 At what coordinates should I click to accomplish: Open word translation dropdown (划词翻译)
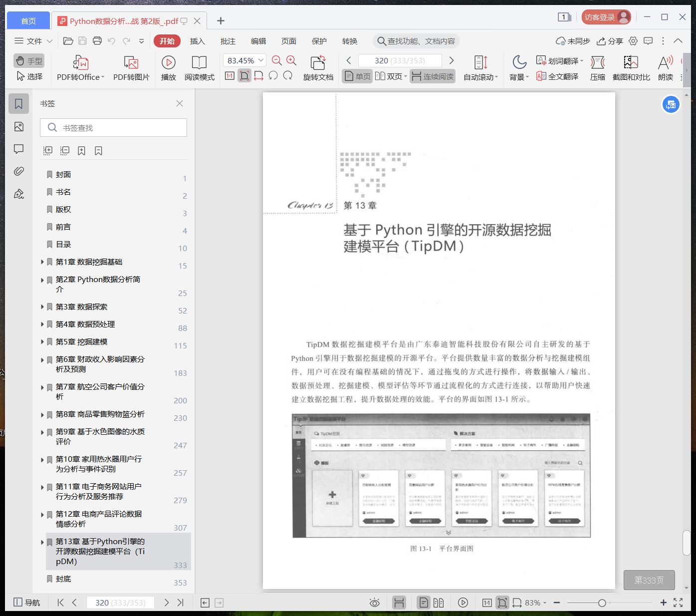(x=559, y=60)
